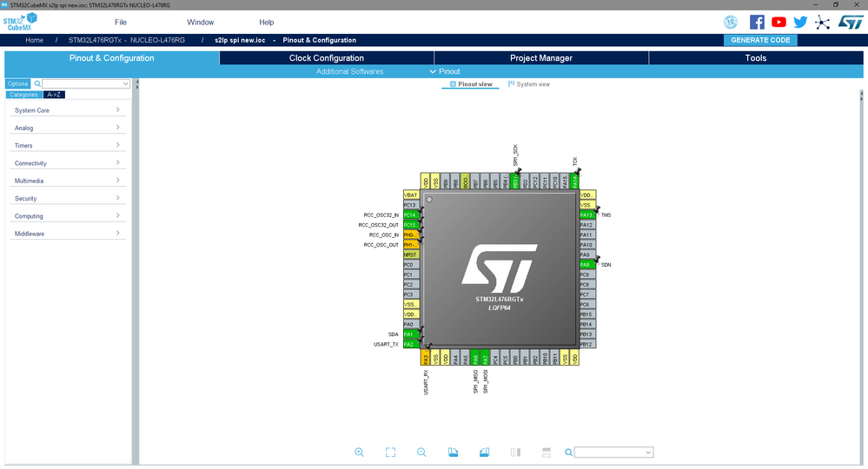Rotate chip view clockwise icon
The height and width of the screenshot is (469, 868).
tap(453, 452)
